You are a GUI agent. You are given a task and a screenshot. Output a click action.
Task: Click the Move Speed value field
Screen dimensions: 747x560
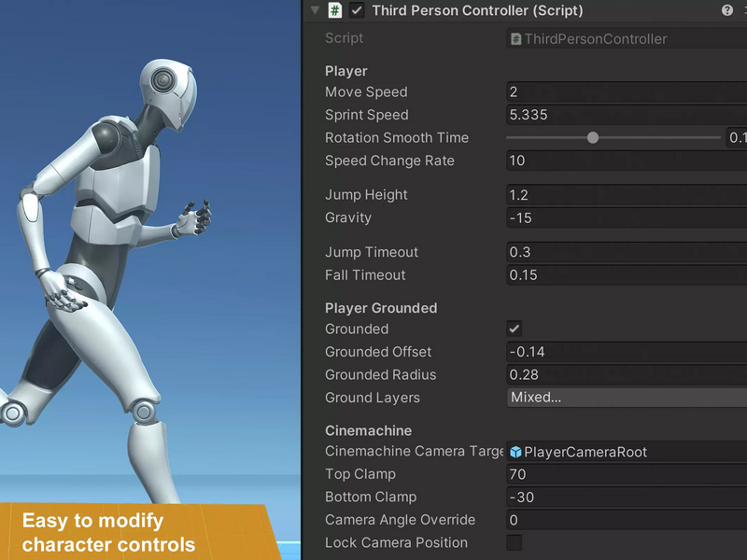[627, 91]
